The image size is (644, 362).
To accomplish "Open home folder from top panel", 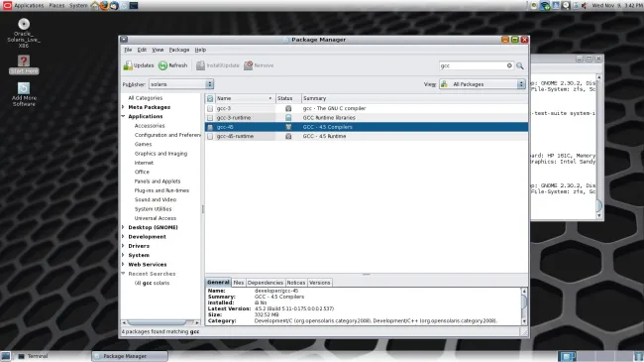I will 95,5.
